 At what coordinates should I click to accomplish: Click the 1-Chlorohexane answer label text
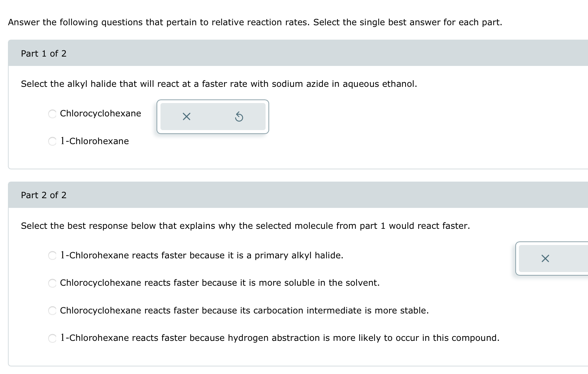pyautogui.click(x=95, y=141)
